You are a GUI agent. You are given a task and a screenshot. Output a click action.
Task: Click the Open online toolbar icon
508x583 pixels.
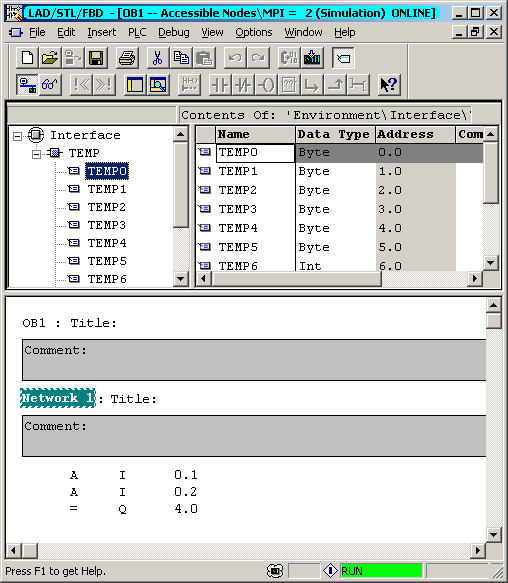coord(73,58)
